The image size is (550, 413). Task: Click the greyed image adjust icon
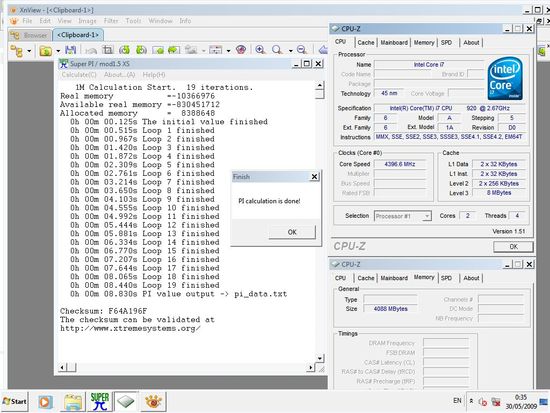191,50
